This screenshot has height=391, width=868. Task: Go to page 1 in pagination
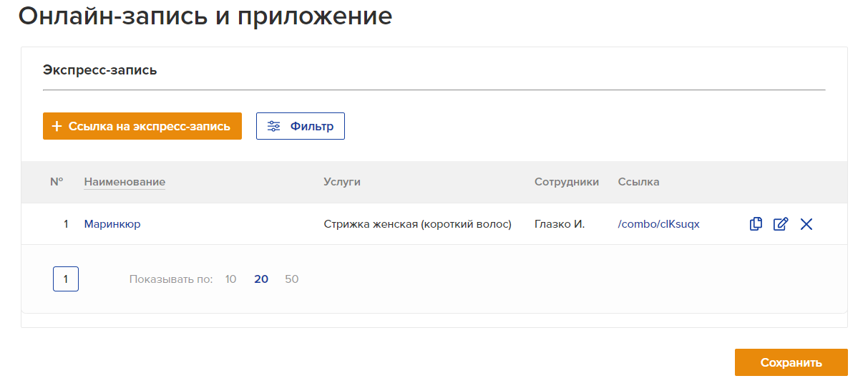(66, 279)
